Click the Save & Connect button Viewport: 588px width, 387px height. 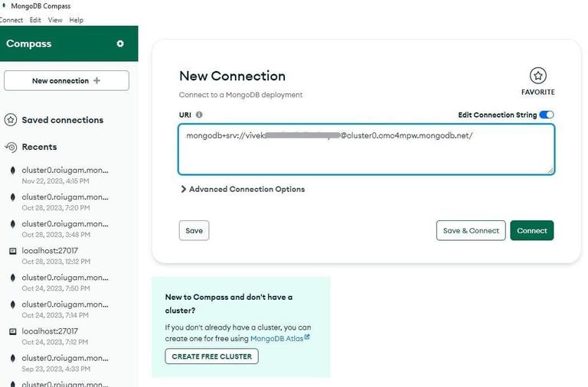[x=471, y=230]
